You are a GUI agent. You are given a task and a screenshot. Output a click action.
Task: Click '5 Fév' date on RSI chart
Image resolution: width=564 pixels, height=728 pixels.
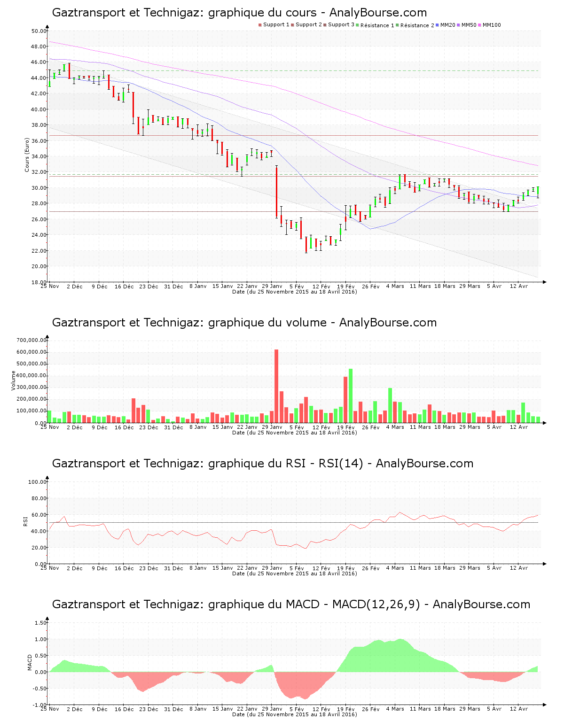[297, 568]
